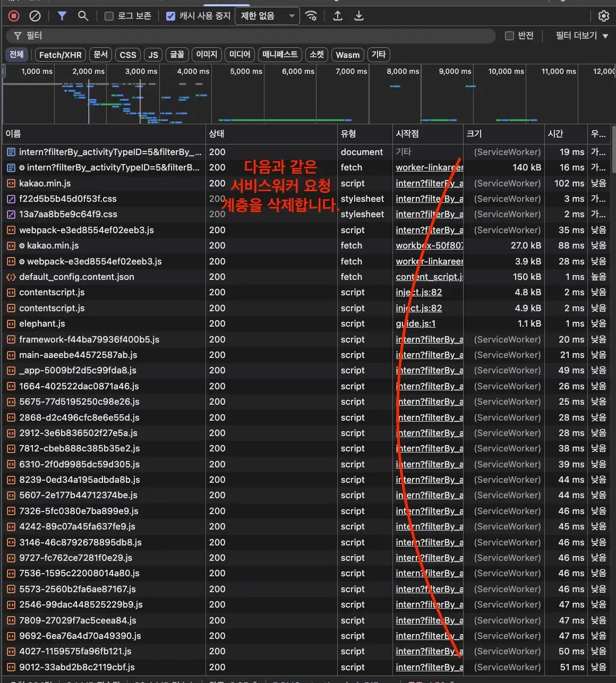This screenshot has height=683, width=616.
Task: Click the import HAR upload icon
Action: tap(338, 16)
